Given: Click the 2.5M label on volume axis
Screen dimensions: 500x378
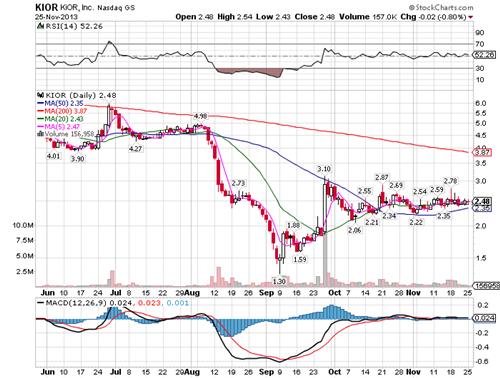Looking at the screenshot, I should [25, 272].
